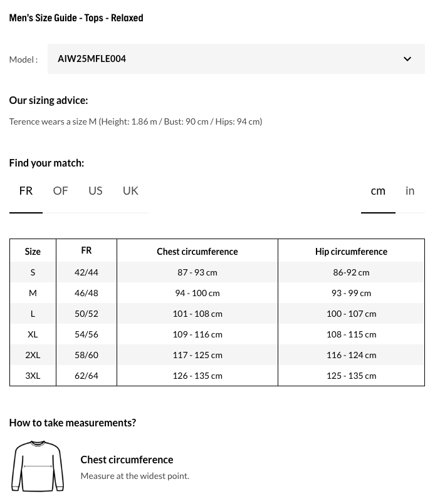This screenshot has height=504, width=435.
Task: Click the sweater chest measurement illustration
Action: [38, 466]
